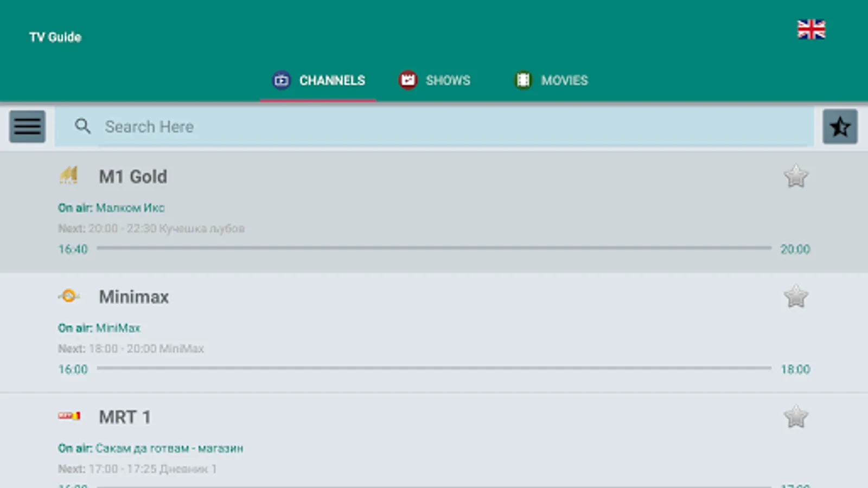Viewport: 868px width, 488px height.
Task: Click the search magnifier icon
Action: point(82,126)
